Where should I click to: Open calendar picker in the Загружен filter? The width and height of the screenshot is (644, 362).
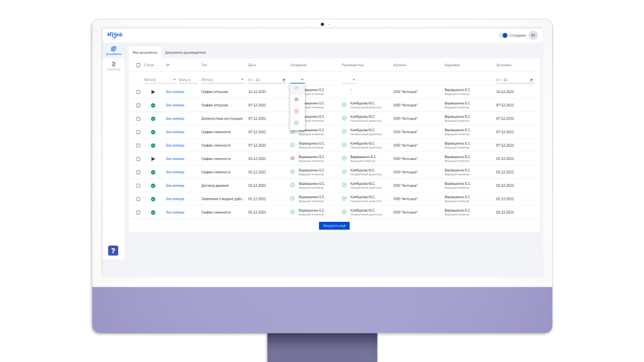pyautogui.click(x=531, y=79)
